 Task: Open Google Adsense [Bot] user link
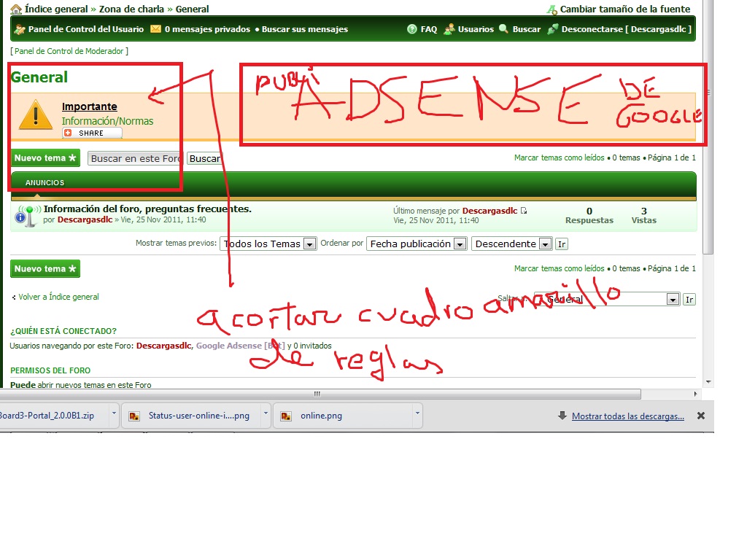[x=240, y=346]
